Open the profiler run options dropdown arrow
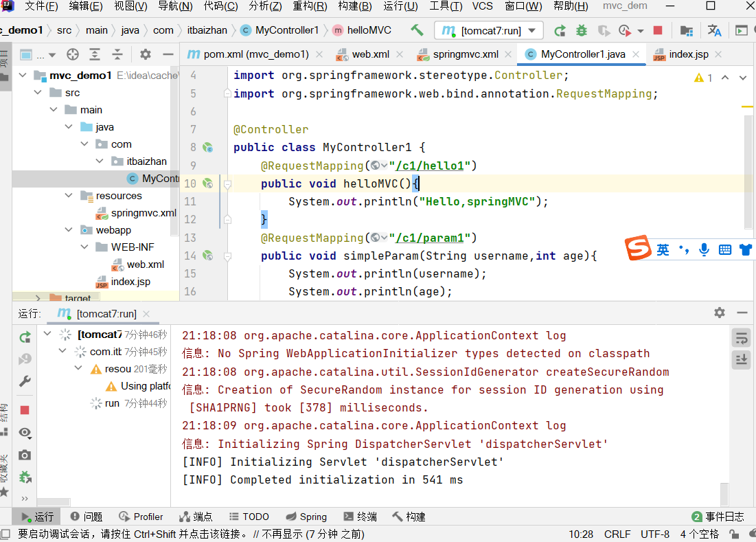Image resolution: width=756 pixels, height=542 pixels. click(640, 31)
